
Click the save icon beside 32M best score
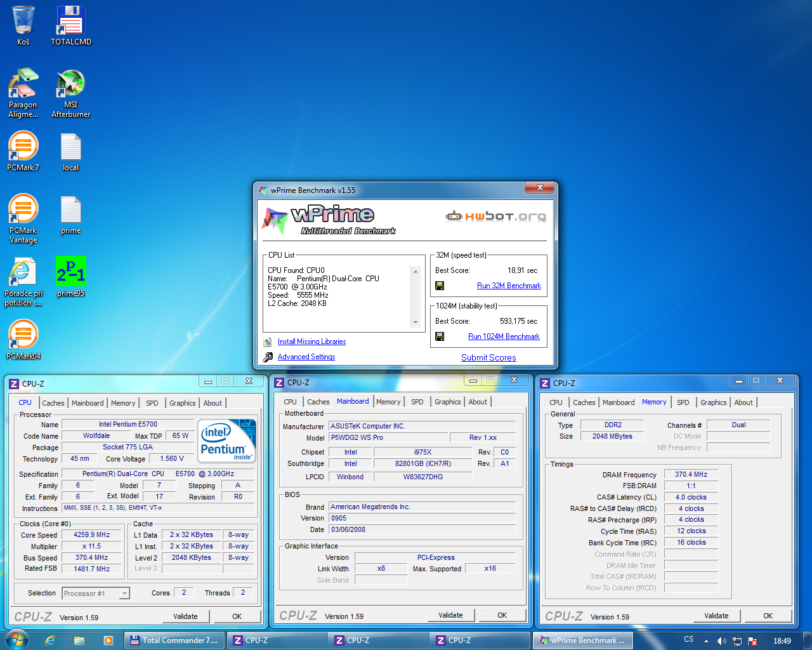pos(440,286)
